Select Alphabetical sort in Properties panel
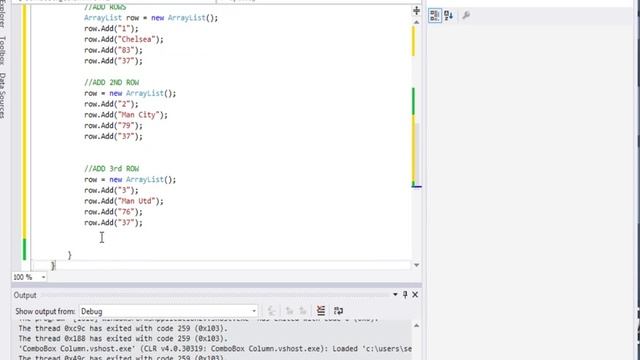 click(x=449, y=16)
